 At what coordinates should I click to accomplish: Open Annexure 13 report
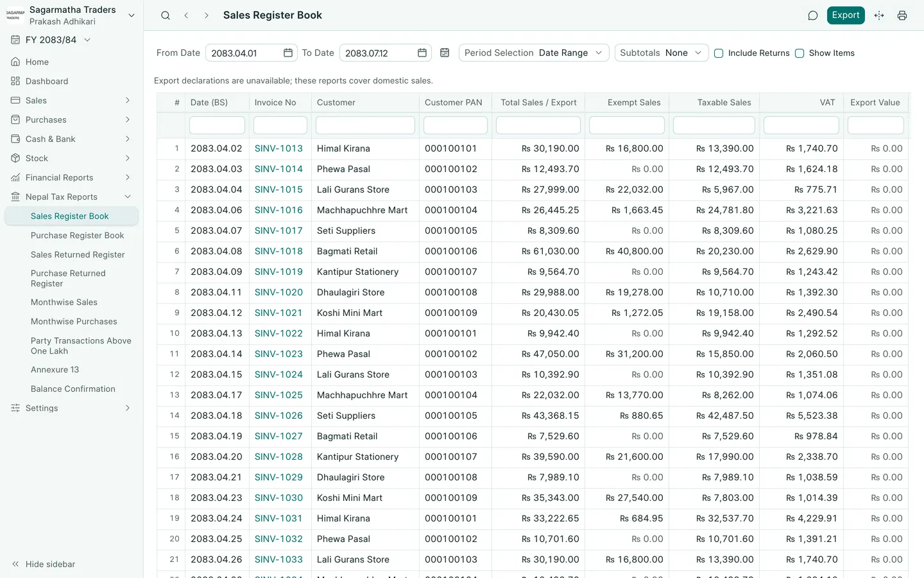pos(55,369)
